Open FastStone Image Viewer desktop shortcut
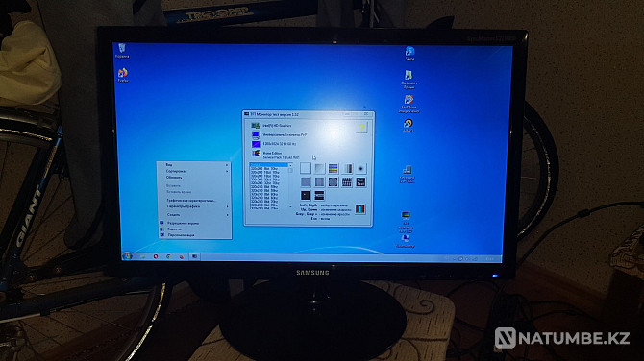644x361 pixels. [x=409, y=105]
